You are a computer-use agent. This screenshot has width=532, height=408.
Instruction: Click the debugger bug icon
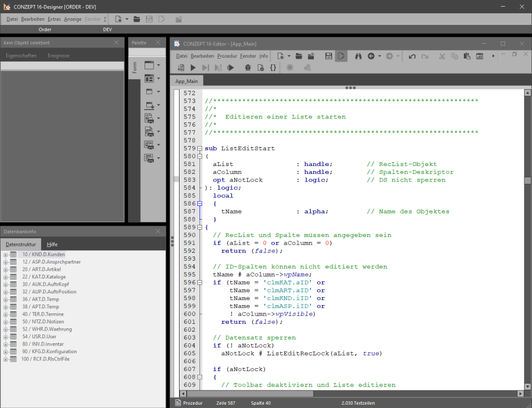pos(248,68)
